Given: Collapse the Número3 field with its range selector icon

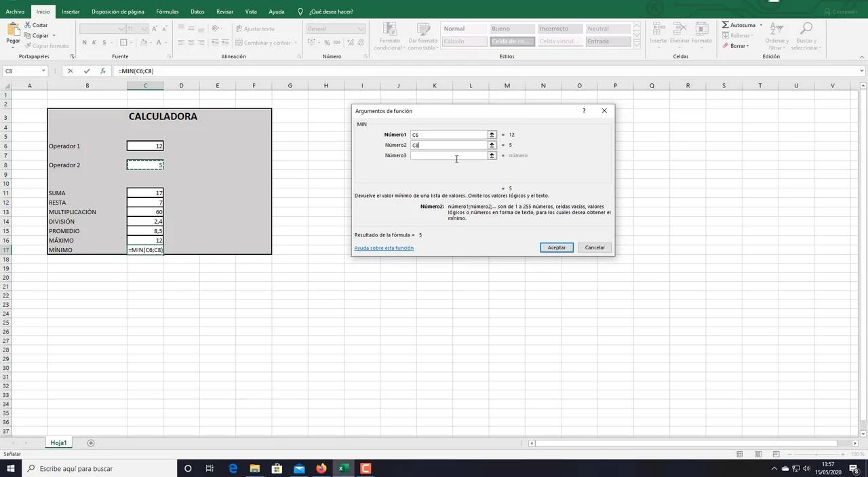Looking at the screenshot, I should [x=492, y=155].
